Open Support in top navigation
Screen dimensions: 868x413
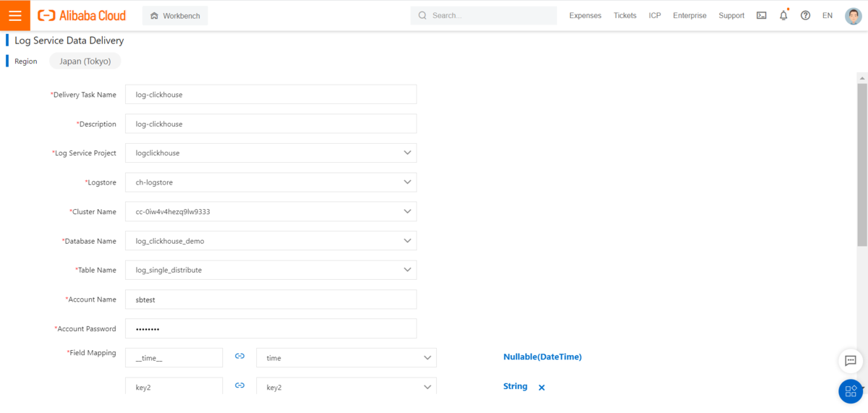pyautogui.click(x=731, y=15)
